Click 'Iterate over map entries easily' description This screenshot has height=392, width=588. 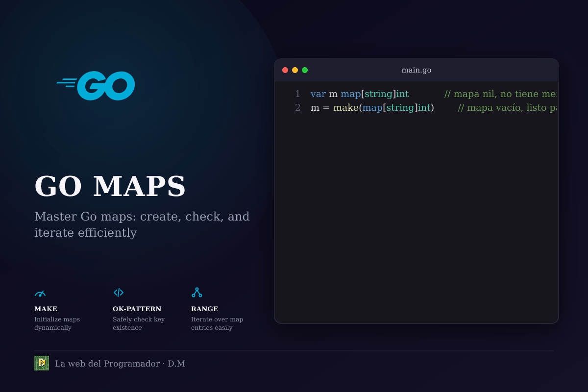(217, 323)
